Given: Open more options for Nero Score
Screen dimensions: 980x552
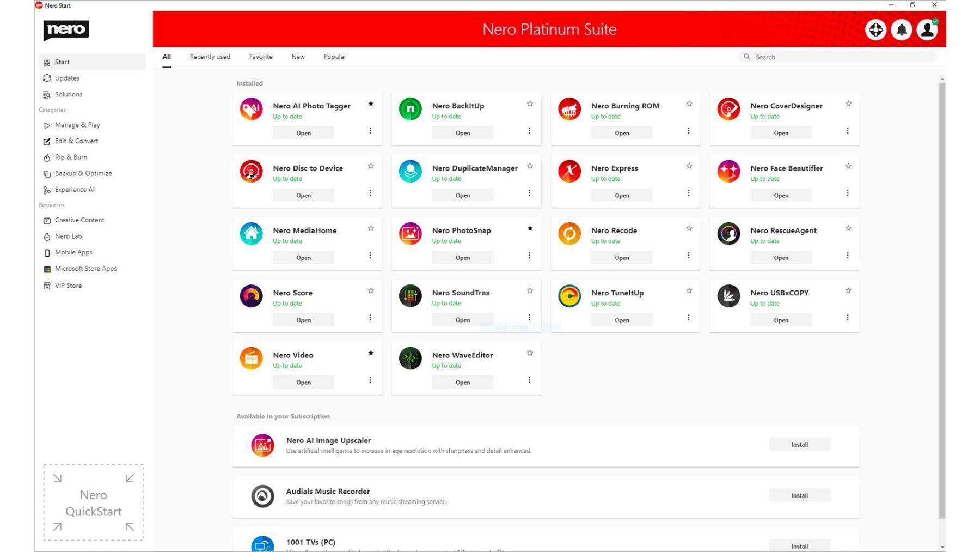Looking at the screenshot, I should pyautogui.click(x=370, y=318).
